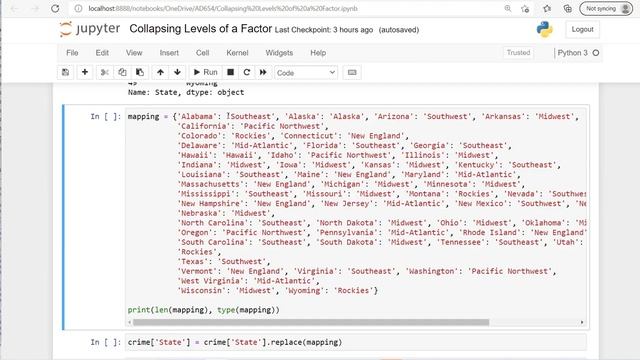The height and width of the screenshot is (360, 640).
Task: Open cell type dropdown showing Code
Action: coord(306,73)
